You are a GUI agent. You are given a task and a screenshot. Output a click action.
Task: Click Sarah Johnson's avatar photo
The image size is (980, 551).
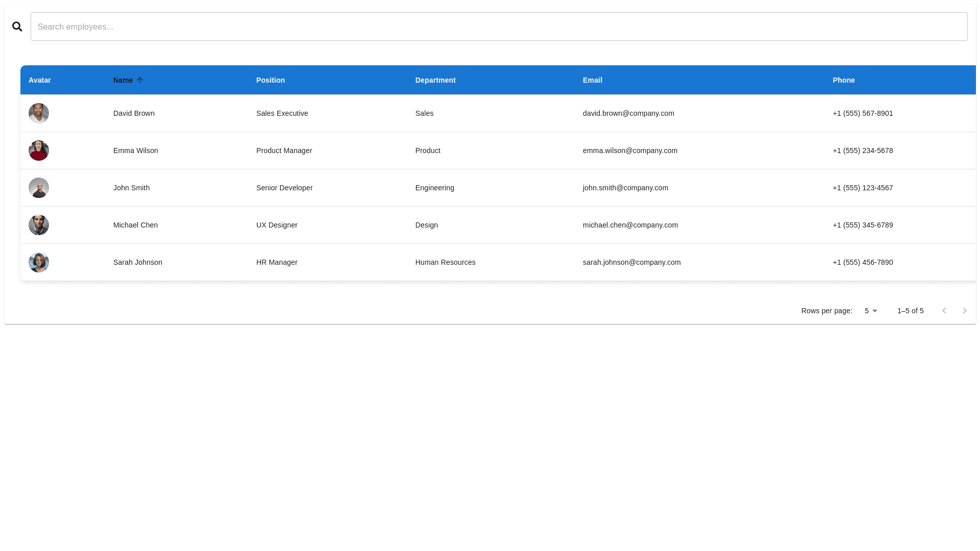click(x=39, y=262)
